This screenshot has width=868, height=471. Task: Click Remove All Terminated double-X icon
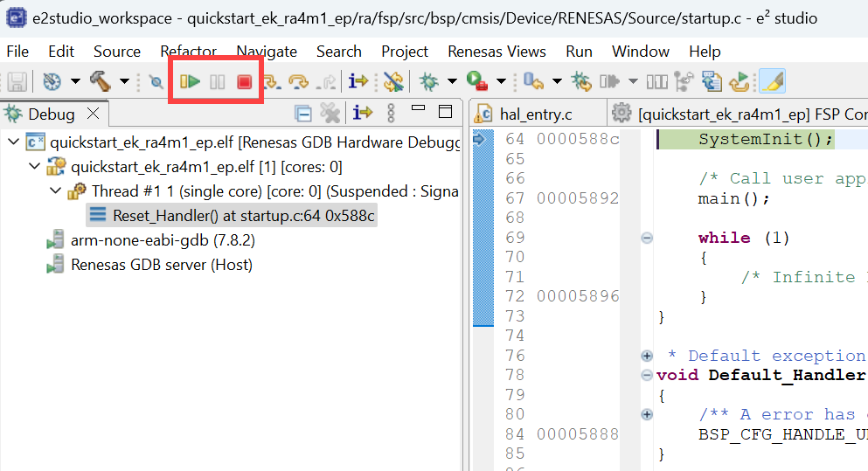click(x=330, y=114)
